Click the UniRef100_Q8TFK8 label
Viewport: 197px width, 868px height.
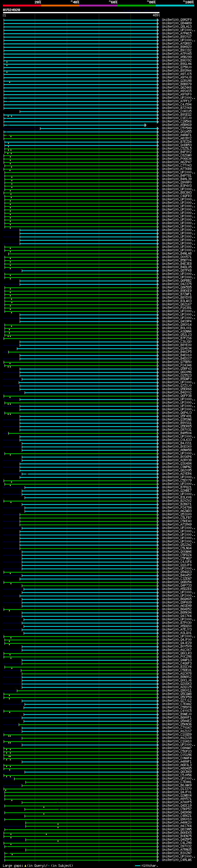click(x=177, y=270)
